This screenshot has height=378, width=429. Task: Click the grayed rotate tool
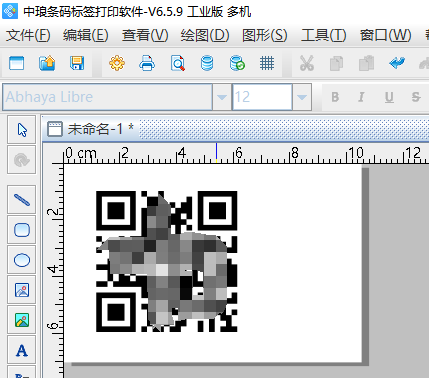pos(22,160)
